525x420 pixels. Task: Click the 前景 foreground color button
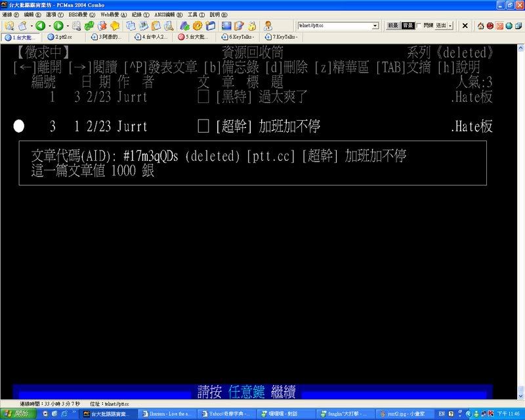tap(392, 26)
